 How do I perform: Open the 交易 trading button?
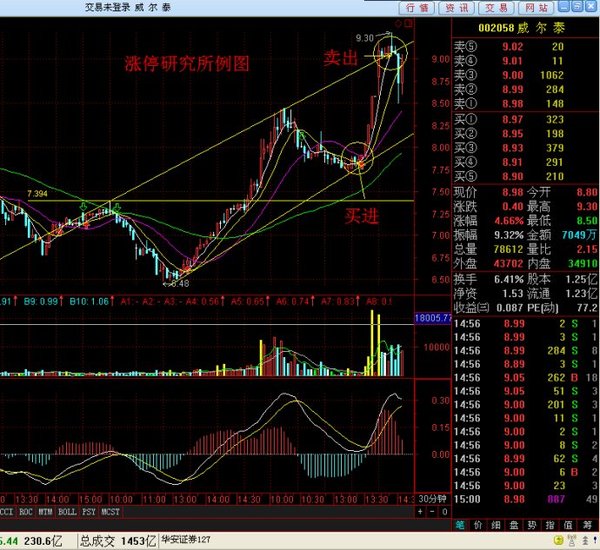(496, 8)
